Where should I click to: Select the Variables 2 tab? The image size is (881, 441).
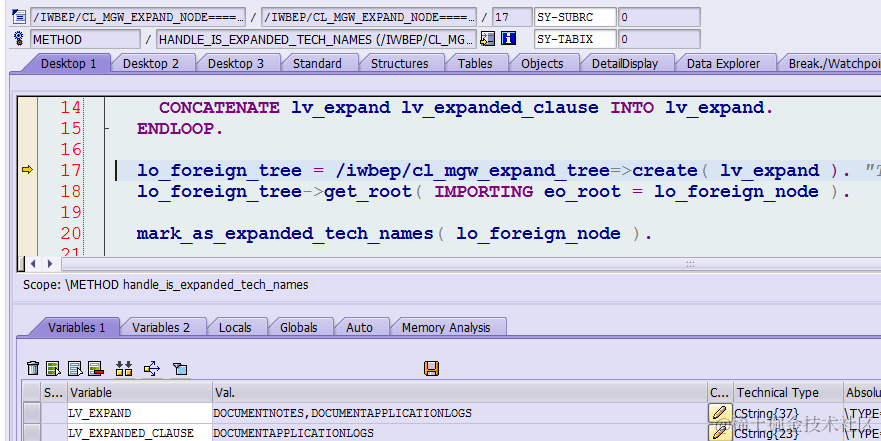[x=161, y=328]
